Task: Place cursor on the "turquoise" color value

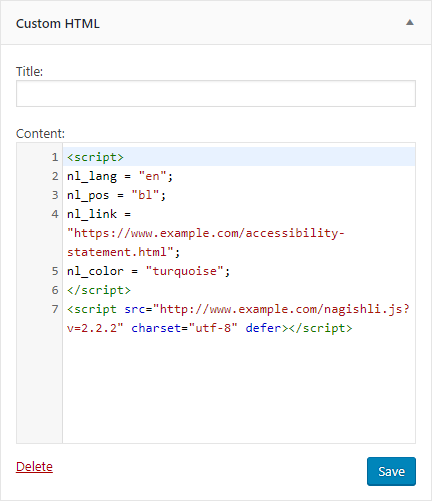Action: [x=184, y=271]
